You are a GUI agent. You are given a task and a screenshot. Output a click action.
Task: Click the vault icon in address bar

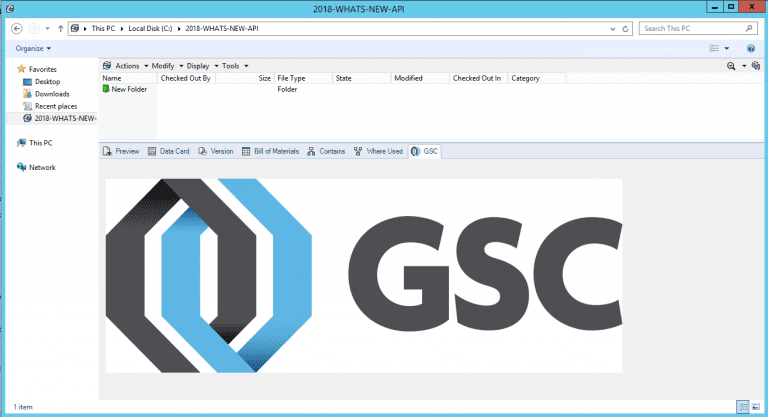click(75, 28)
